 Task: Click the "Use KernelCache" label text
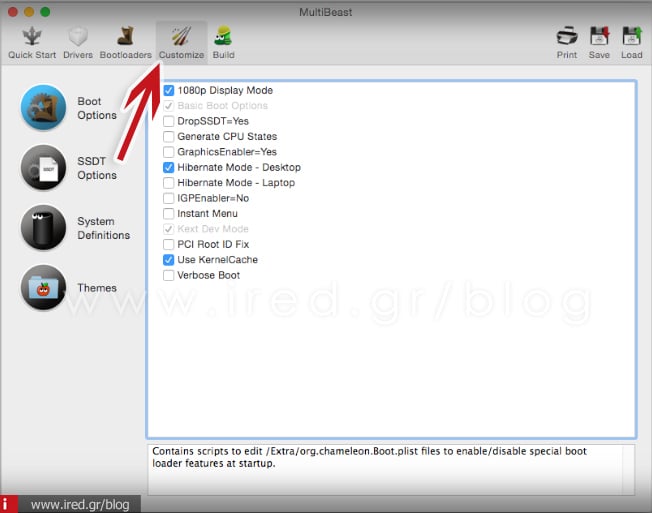click(217, 260)
